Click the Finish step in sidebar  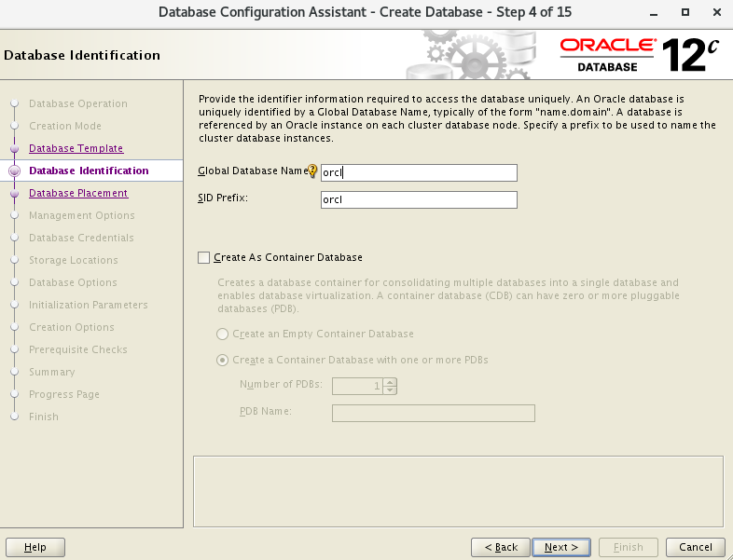pyautogui.click(x=44, y=417)
